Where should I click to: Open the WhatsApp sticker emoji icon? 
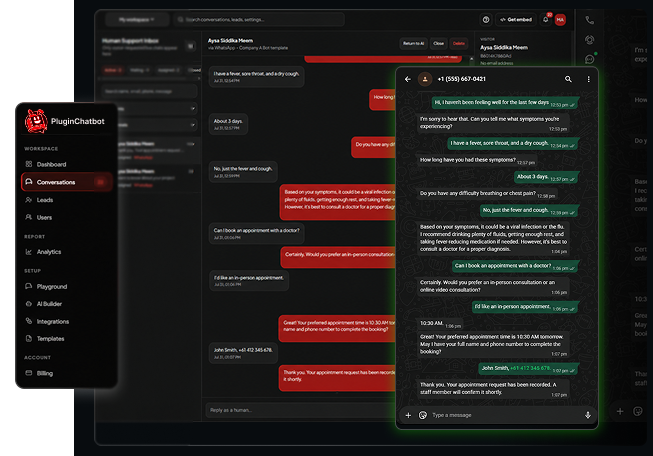[423, 415]
